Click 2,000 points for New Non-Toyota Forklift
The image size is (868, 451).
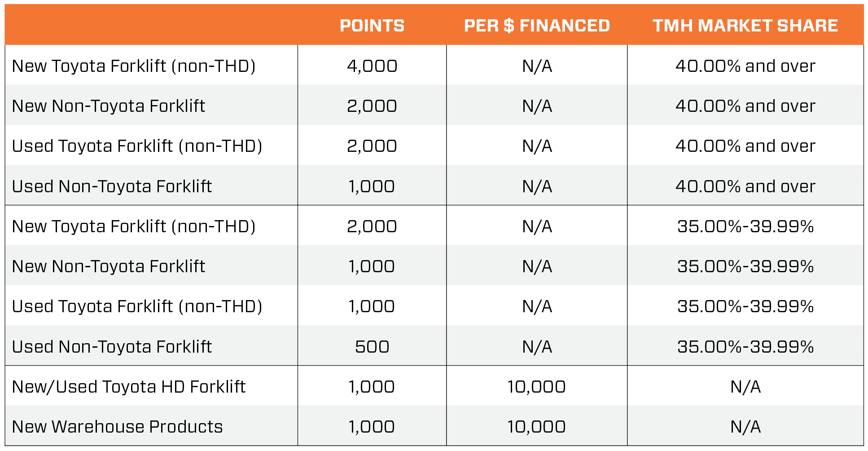(372, 106)
